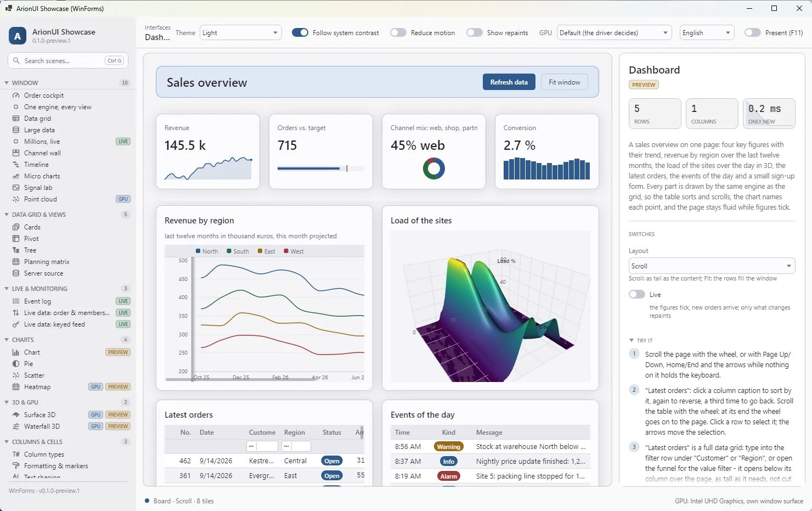Open the Layout combo box showing Scroll
Viewport: 812px width, 511px height.
712,266
